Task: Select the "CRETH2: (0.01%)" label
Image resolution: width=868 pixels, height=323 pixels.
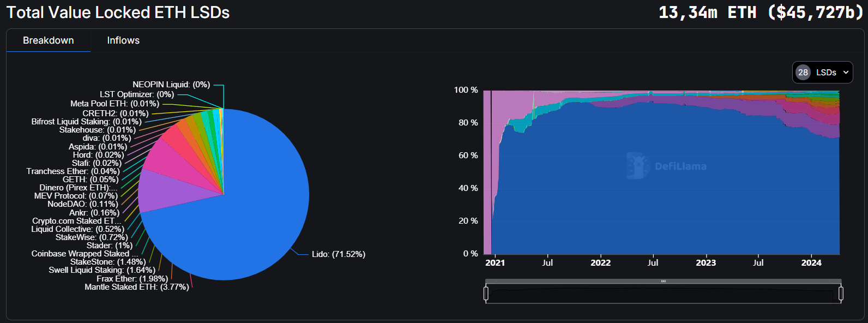Action: [116, 113]
